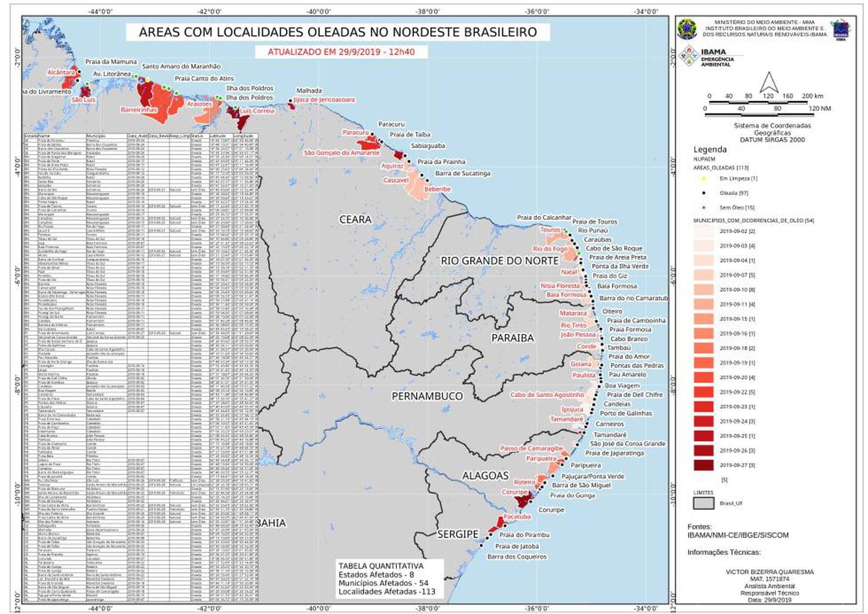868x614 pixels.
Task: Select the 2019-09-27 dark red swatch
Action: click(703, 465)
